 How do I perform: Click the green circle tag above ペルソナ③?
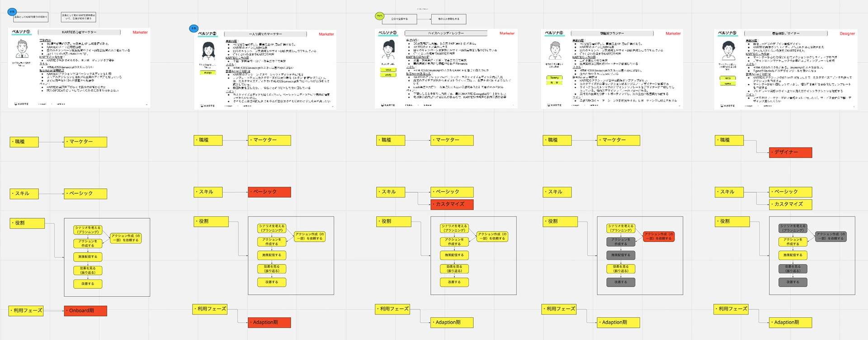click(x=379, y=16)
